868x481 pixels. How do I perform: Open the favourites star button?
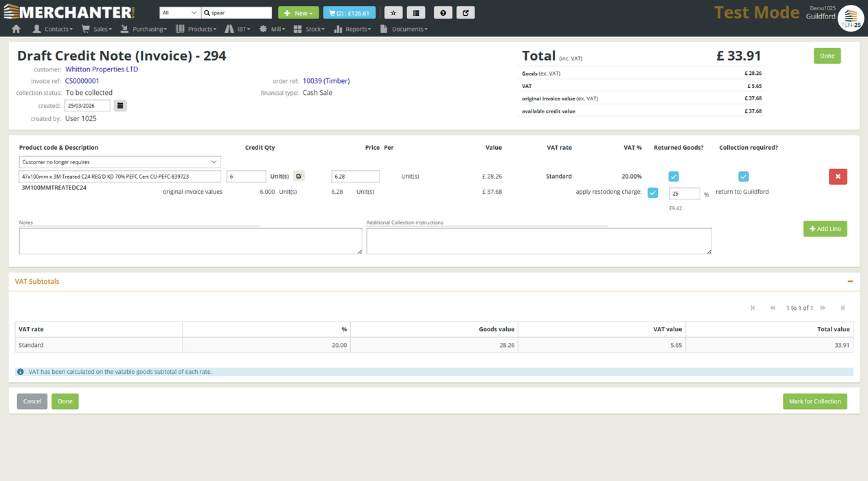393,13
